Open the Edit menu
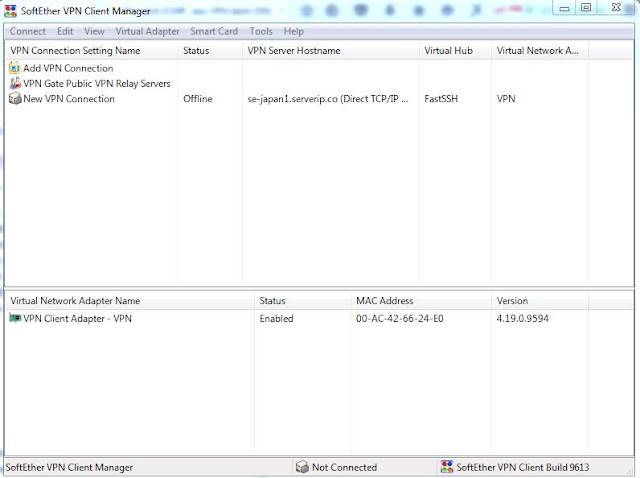The height and width of the screenshot is (478, 640). click(x=65, y=31)
